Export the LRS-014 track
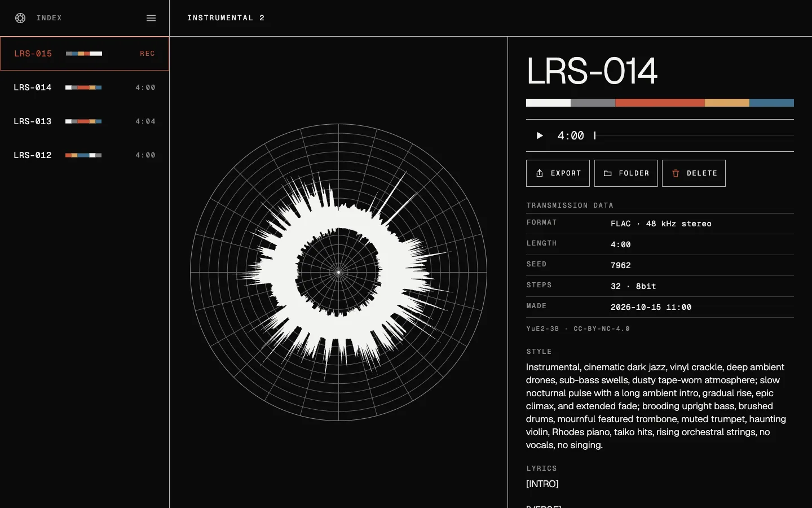 (558, 173)
